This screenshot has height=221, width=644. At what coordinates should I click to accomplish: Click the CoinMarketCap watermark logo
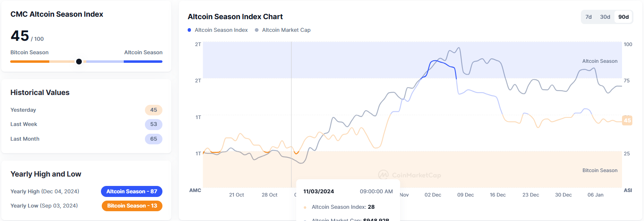410,175
